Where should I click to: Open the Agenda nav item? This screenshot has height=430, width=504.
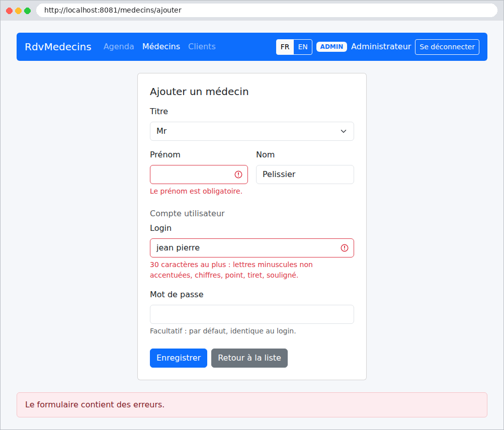119,47
